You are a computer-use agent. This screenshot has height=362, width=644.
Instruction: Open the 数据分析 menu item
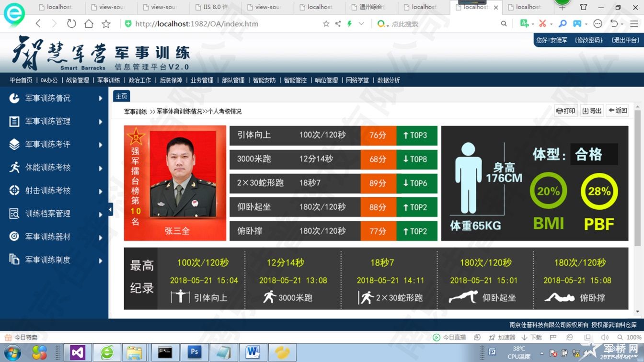pos(388,80)
